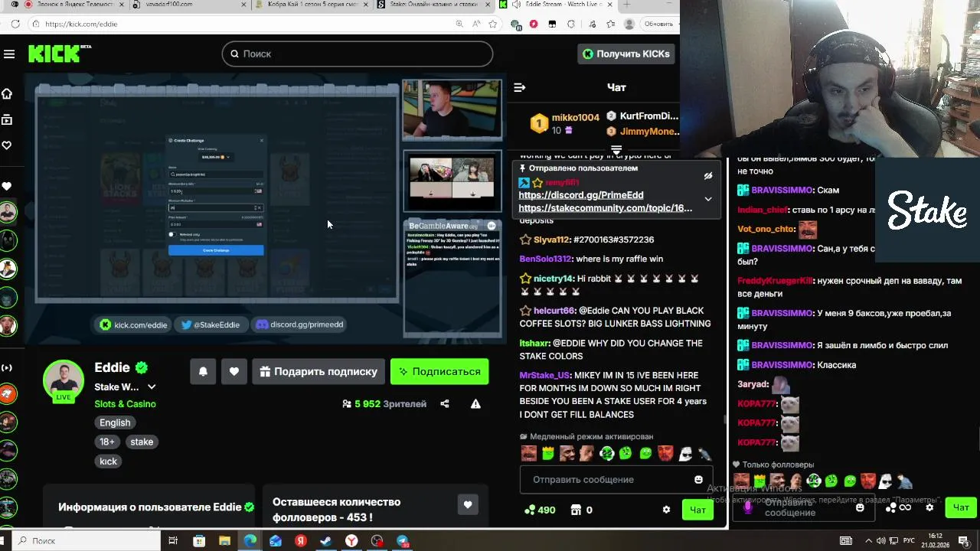
Task: Select the 18+ tag
Action: pos(107,442)
